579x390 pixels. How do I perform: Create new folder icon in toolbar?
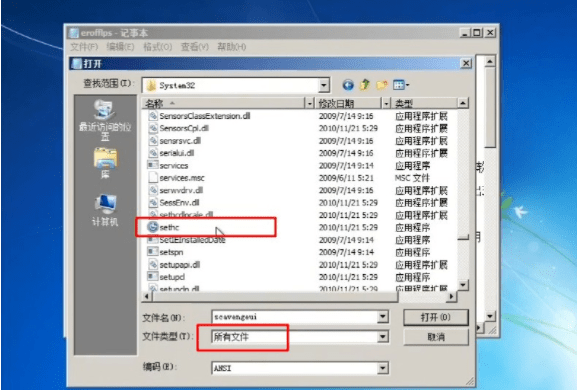click(x=382, y=85)
